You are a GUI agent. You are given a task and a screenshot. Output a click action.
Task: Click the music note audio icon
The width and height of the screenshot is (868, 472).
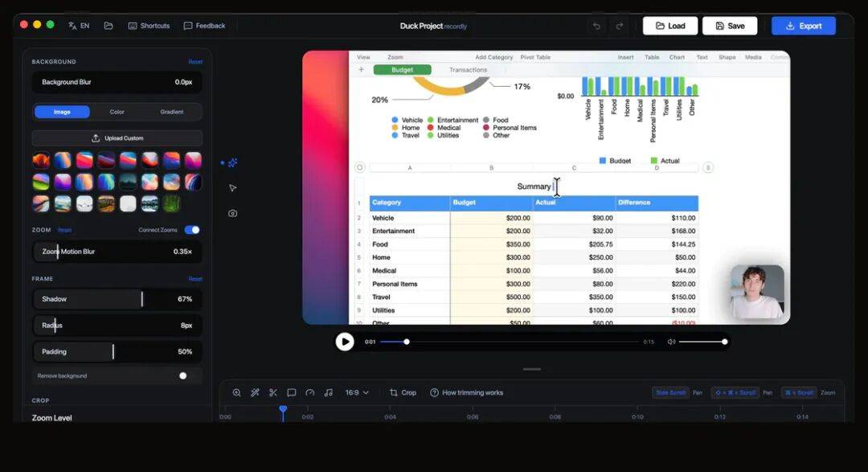[328, 392]
